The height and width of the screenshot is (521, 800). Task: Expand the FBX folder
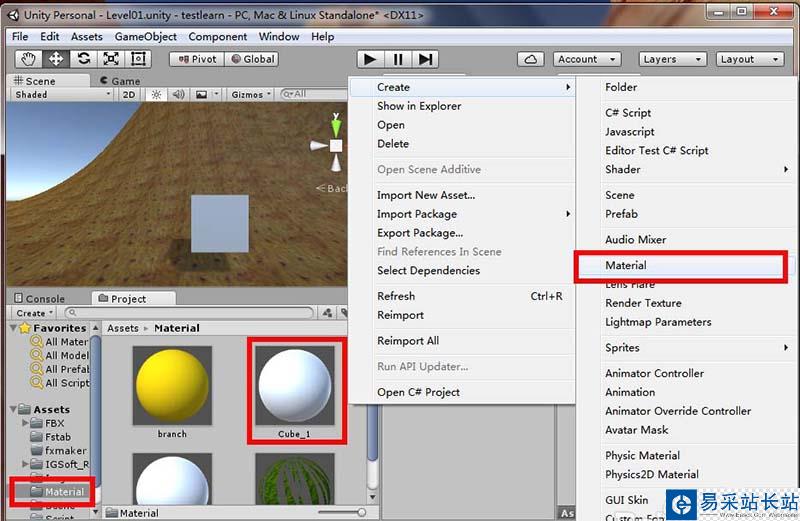(x=26, y=423)
